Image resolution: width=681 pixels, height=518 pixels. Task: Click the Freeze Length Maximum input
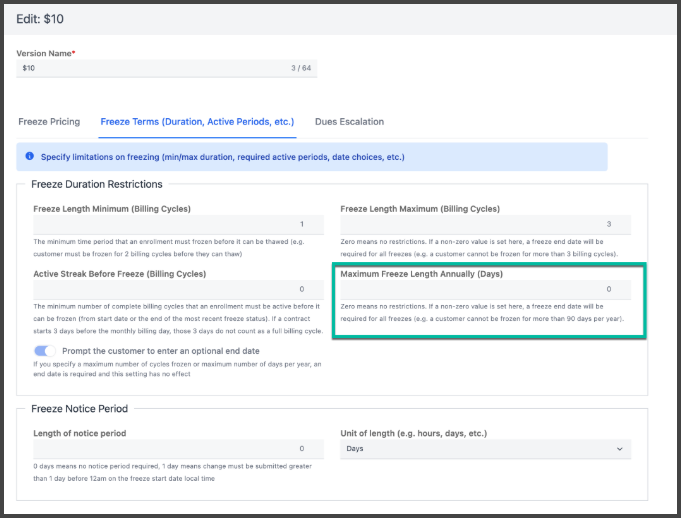tap(486, 225)
